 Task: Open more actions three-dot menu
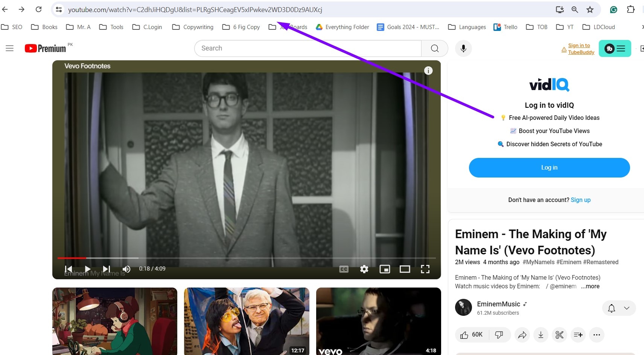[x=597, y=335]
